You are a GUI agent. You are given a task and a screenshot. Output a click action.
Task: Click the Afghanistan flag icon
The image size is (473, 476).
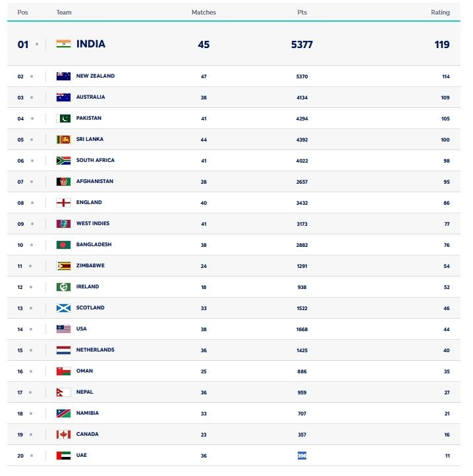pyautogui.click(x=63, y=182)
